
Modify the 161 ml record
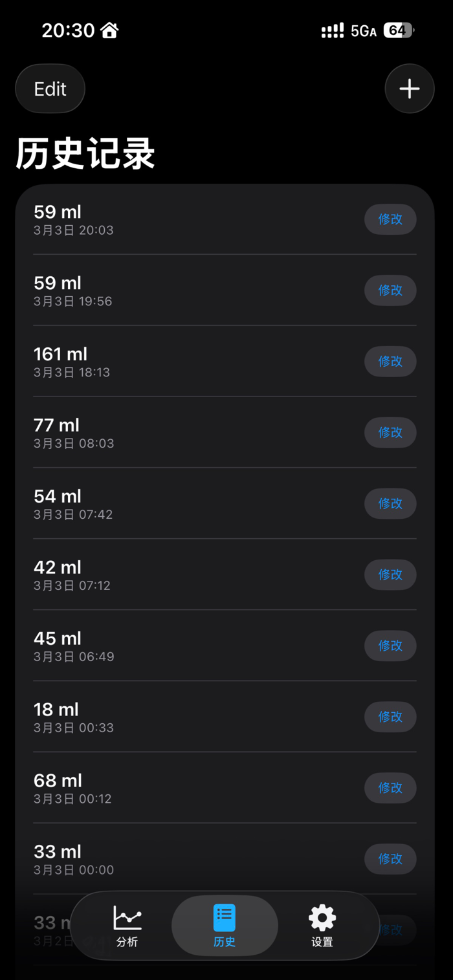pos(390,362)
